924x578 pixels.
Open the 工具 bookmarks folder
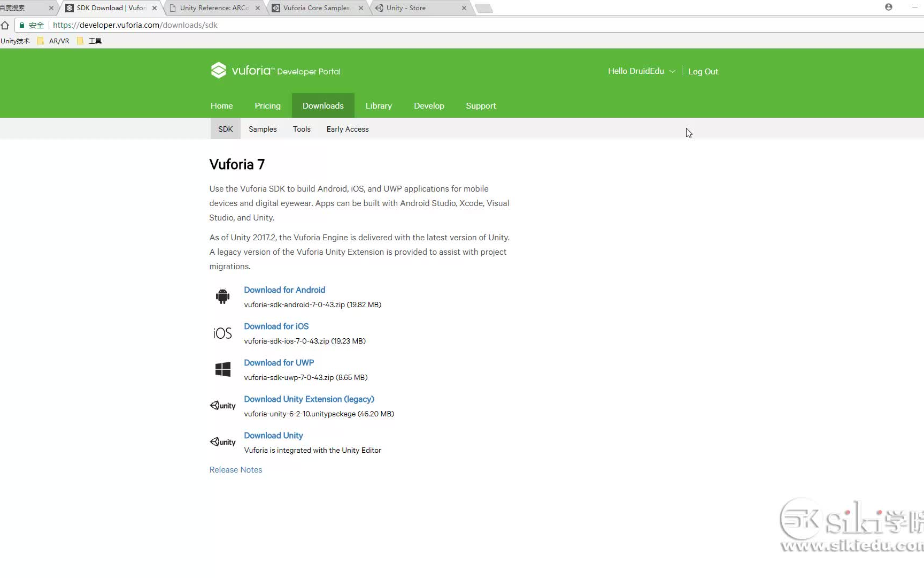[x=90, y=41]
